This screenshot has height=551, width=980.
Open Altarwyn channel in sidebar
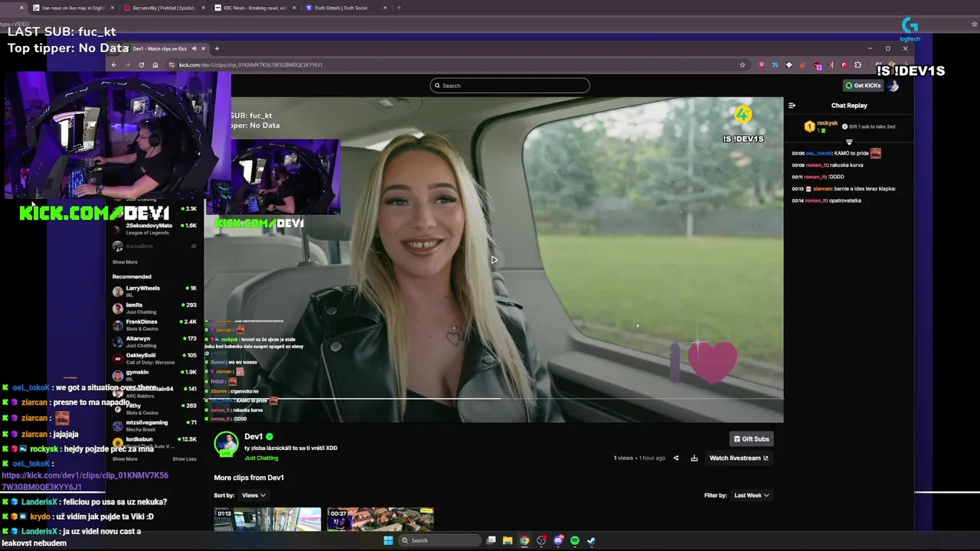pos(154,341)
